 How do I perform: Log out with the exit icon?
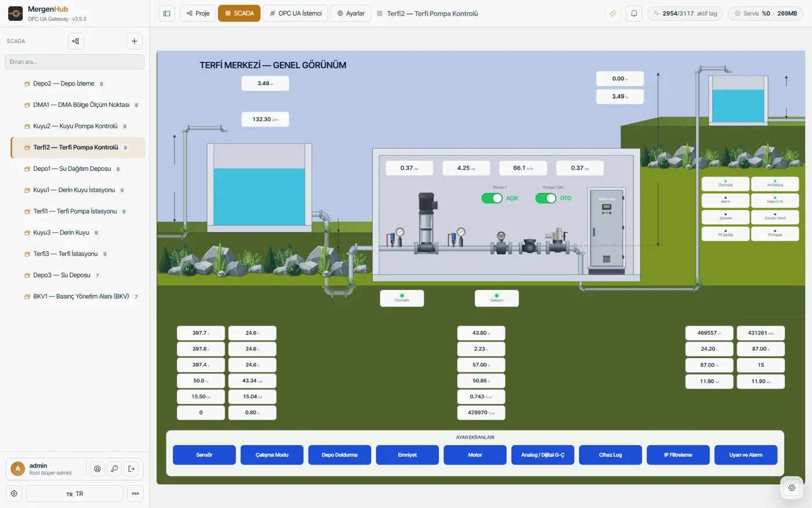132,469
